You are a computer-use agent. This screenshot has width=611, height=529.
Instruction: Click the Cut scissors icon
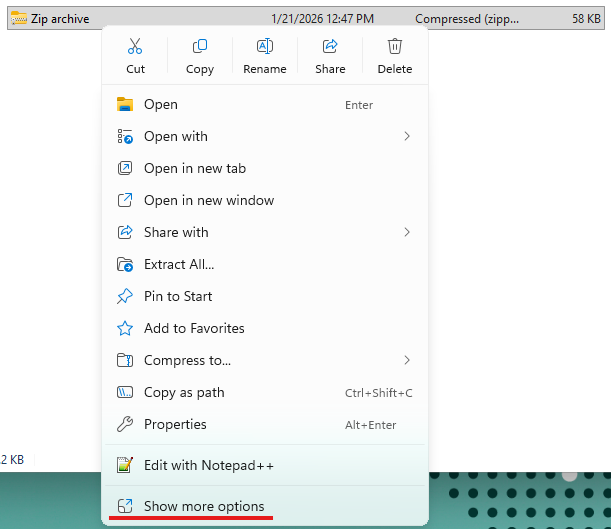click(x=135, y=46)
